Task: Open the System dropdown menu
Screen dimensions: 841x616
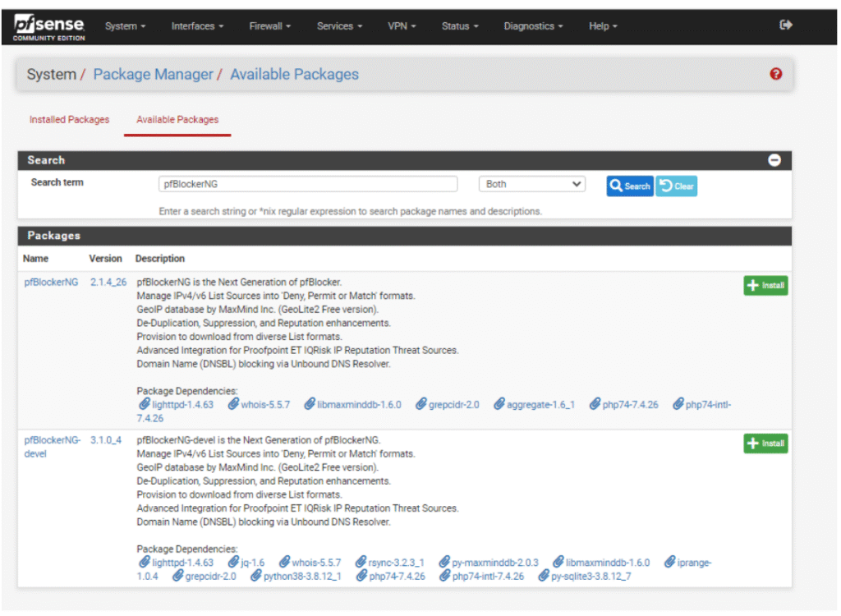Action: (125, 26)
